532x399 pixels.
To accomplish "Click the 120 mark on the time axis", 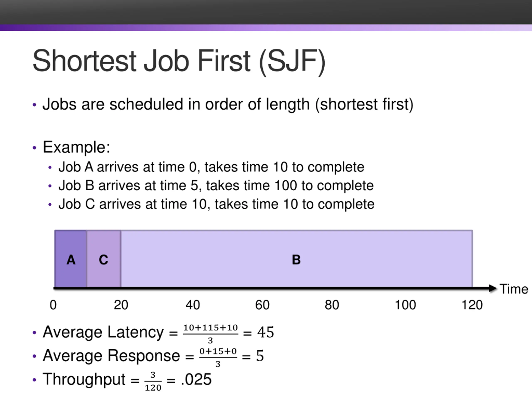I will [472, 305].
